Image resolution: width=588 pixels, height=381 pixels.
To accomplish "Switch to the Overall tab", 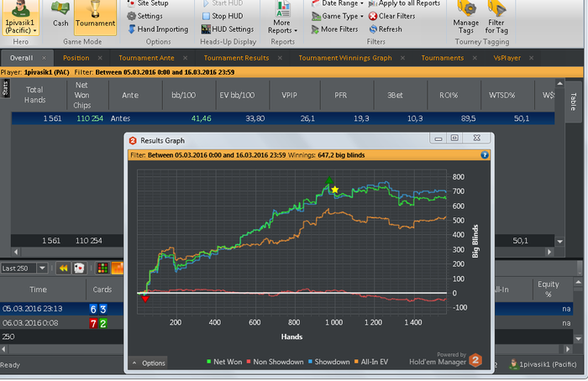I will [x=22, y=58].
